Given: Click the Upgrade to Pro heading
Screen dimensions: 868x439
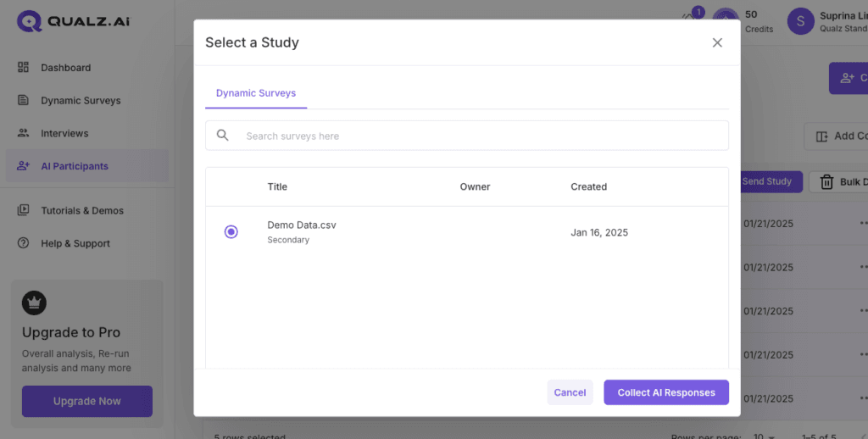Looking at the screenshot, I should (x=71, y=332).
